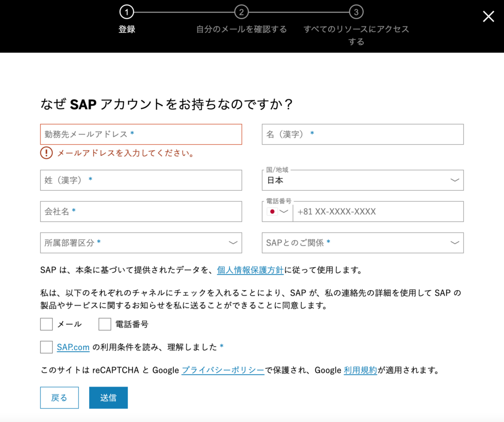Open the 国/地域 dropdown showing 日本
Image resolution: width=504 pixels, height=422 pixels.
coord(363,180)
